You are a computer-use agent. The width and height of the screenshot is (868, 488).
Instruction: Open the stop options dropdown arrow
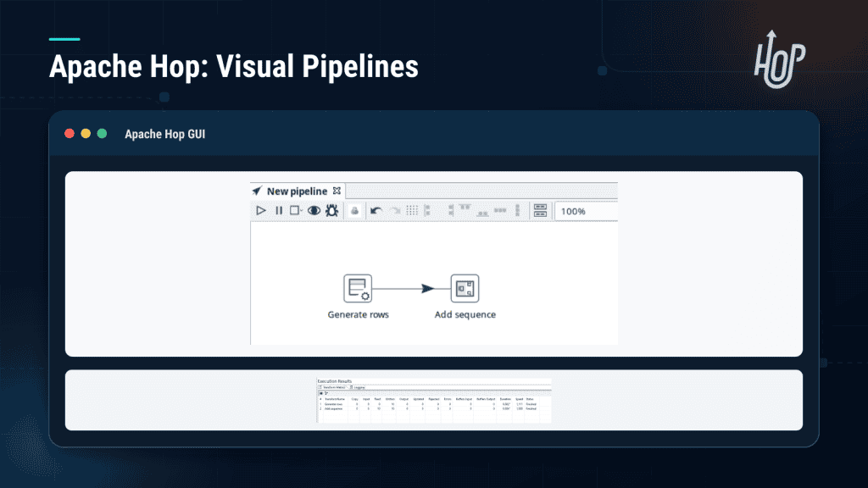tap(302, 211)
